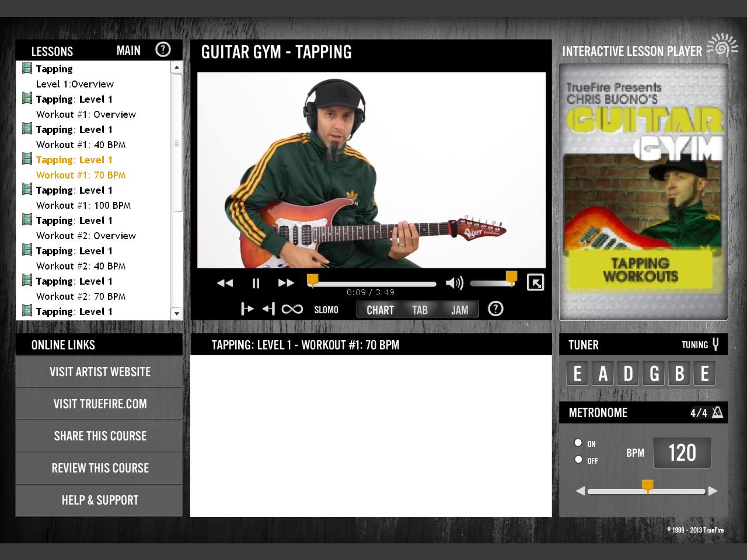Select highlighted lesson Workout #1: 70 BPM
This screenshot has height=560, width=747.
(x=81, y=175)
